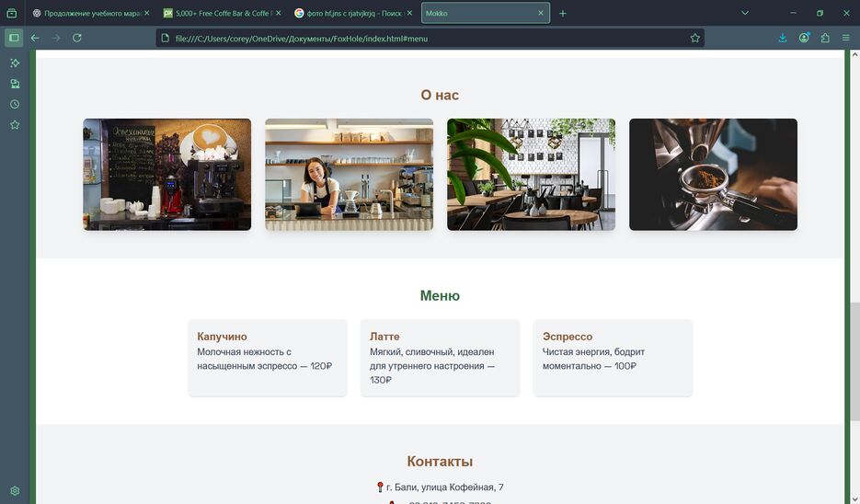Open the coffee machine chalkboard photo
Screen dimensions: 860x504
tap(167, 175)
